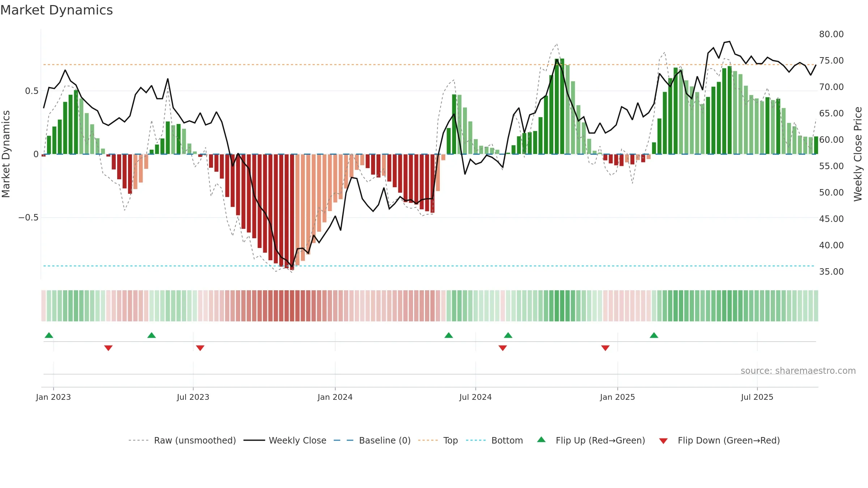The image size is (868, 488).
Task: Click the green flip-up marker after Jan 2025
Action: [x=654, y=335]
